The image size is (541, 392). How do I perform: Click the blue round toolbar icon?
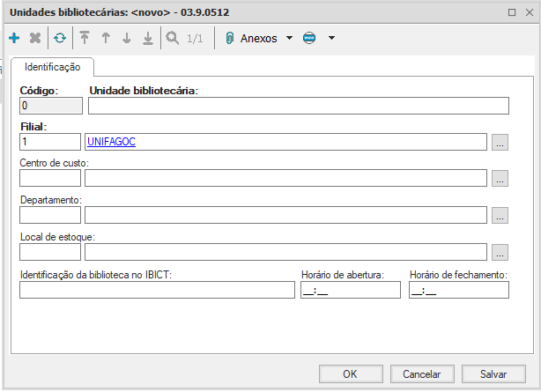click(309, 39)
